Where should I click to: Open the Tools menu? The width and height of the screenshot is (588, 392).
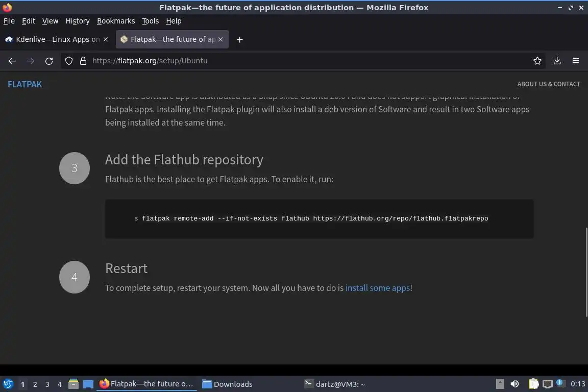(151, 21)
